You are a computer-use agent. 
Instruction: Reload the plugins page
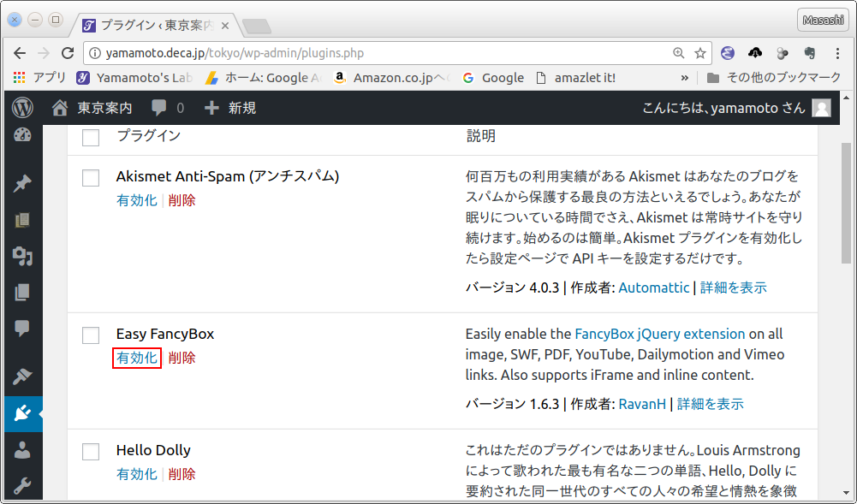coord(68,53)
